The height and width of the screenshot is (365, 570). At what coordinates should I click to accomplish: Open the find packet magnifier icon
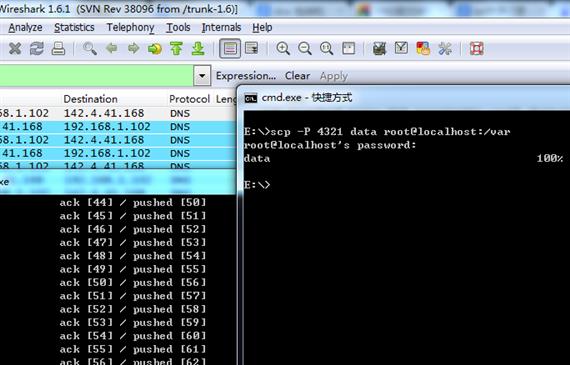pos(90,49)
